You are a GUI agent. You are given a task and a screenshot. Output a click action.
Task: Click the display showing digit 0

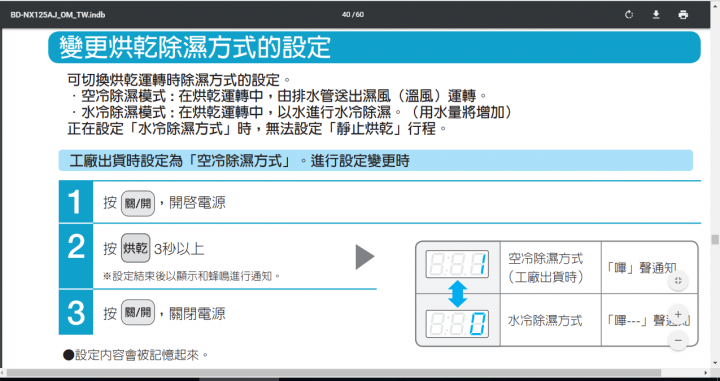click(x=457, y=324)
